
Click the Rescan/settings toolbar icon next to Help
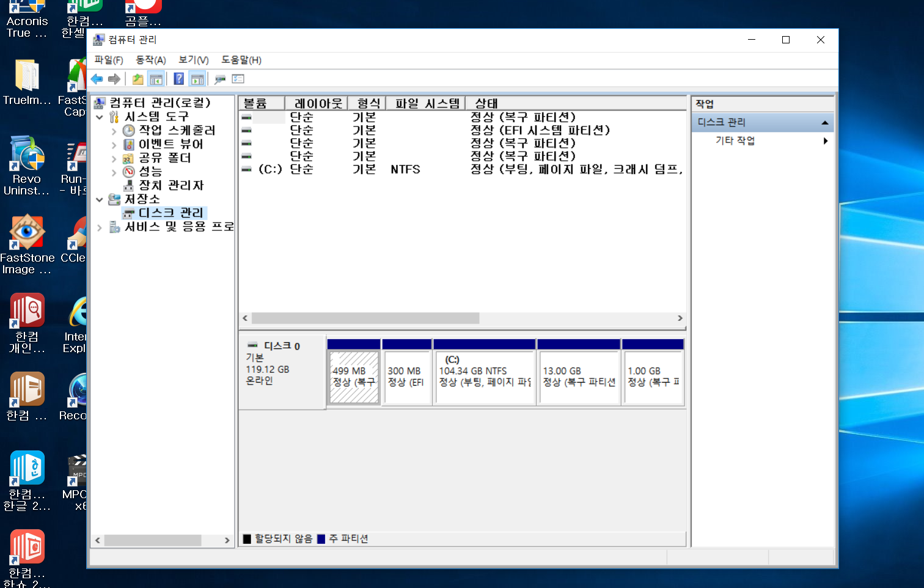220,79
